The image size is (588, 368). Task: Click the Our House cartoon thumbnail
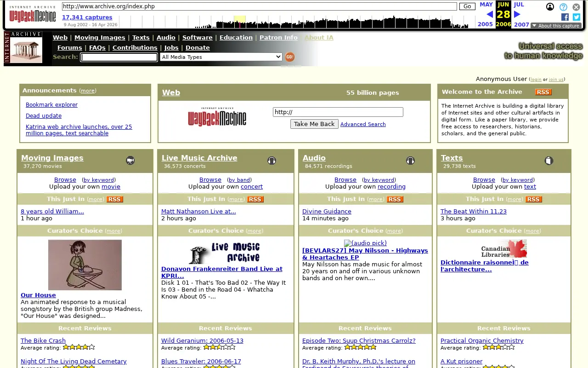coord(85,265)
